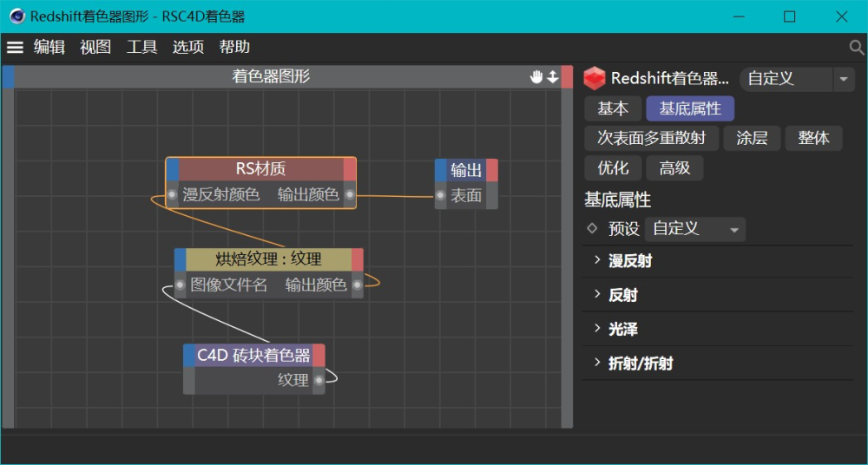
Task: Click the 图像文件名 input port
Action: (x=180, y=285)
